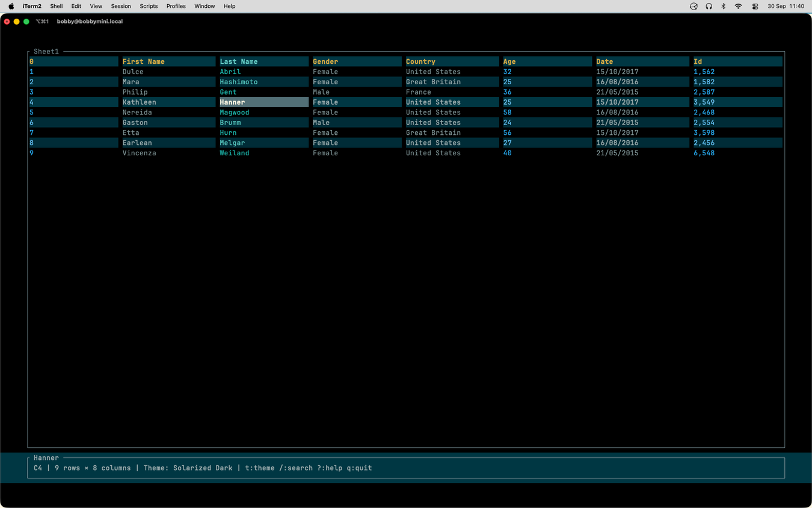This screenshot has width=812, height=508.
Task: Open the Session menu
Action: (x=121, y=6)
